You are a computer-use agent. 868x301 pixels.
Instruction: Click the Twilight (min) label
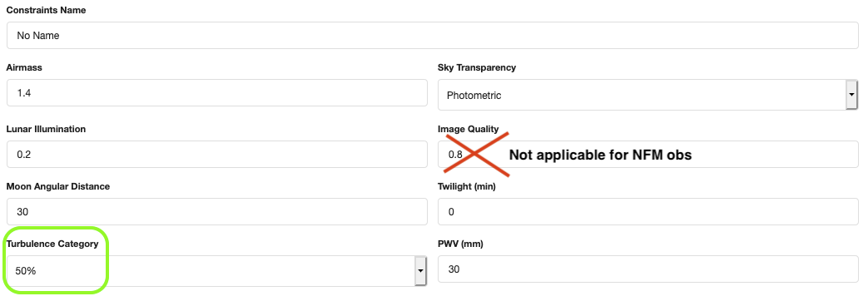tap(467, 186)
